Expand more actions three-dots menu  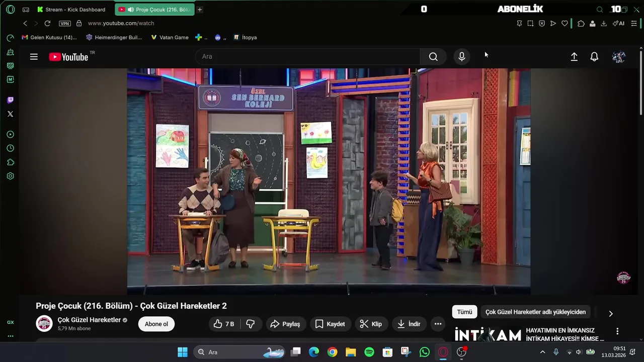coord(438,324)
